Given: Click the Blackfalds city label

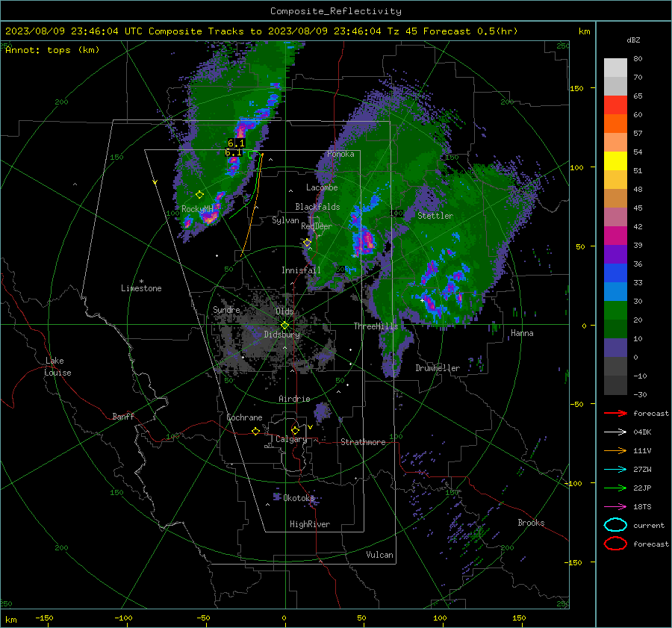Looking at the screenshot, I should (x=317, y=207).
